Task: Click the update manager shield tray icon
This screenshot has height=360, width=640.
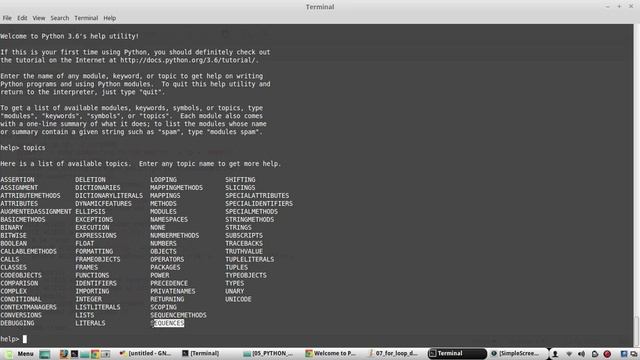Action: point(595,354)
